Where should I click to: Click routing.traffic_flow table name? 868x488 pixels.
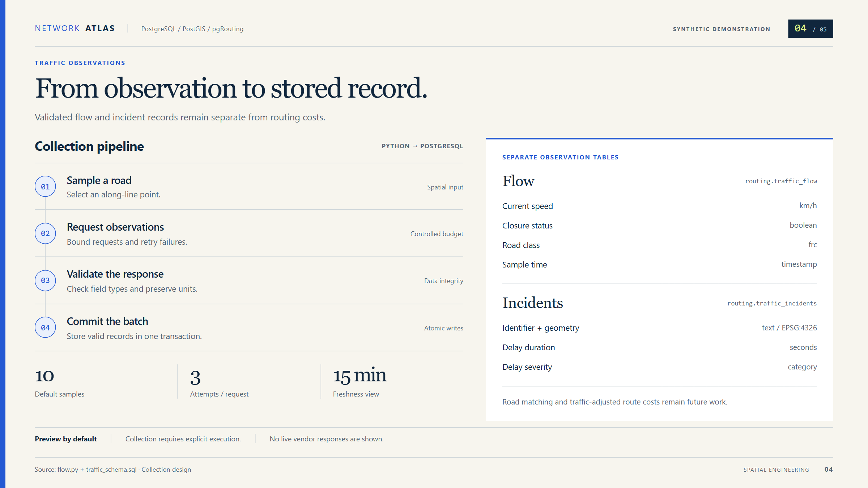[x=781, y=181]
